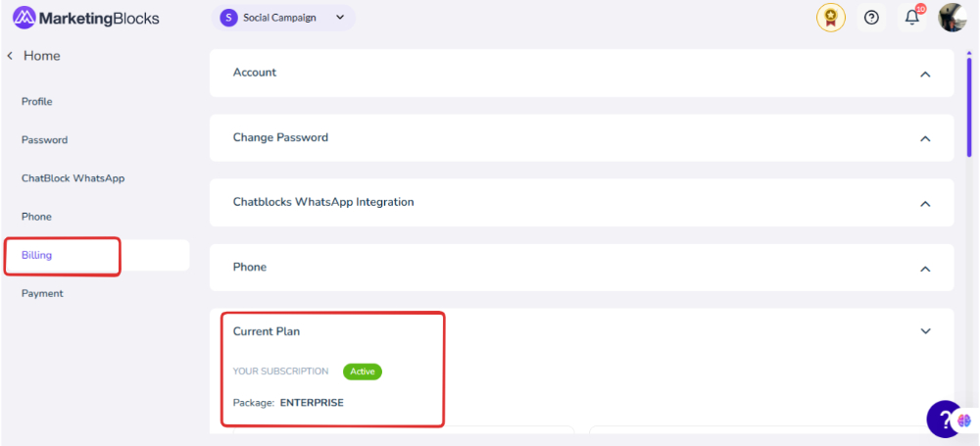980x446 pixels.
Task: Select Phone in the sidebar
Action: [x=36, y=217]
